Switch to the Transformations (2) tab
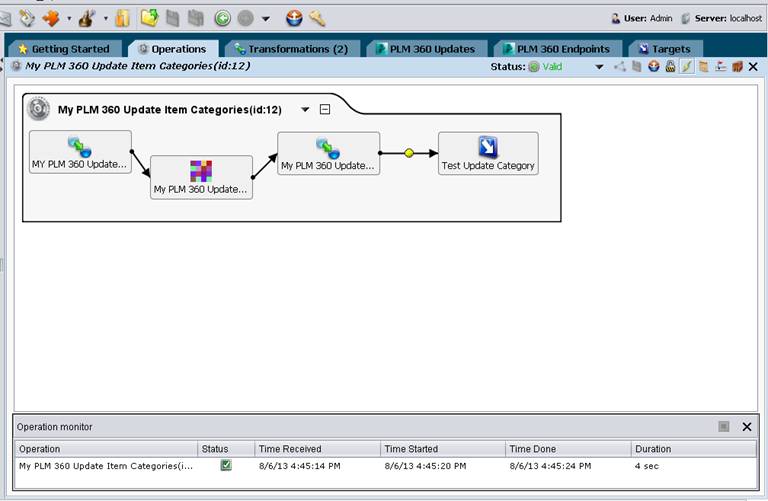Screen dimensions: 768x501 pyautogui.click(x=291, y=49)
